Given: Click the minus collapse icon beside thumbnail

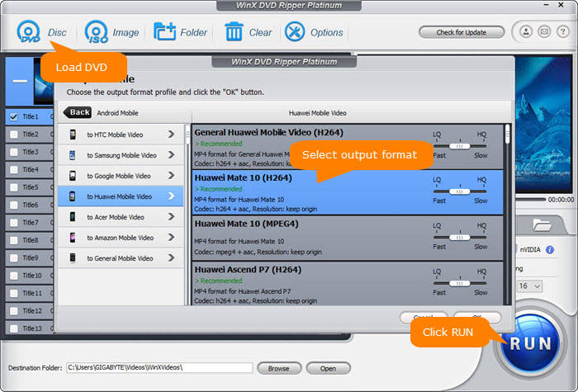Looking at the screenshot, I should [20, 82].
